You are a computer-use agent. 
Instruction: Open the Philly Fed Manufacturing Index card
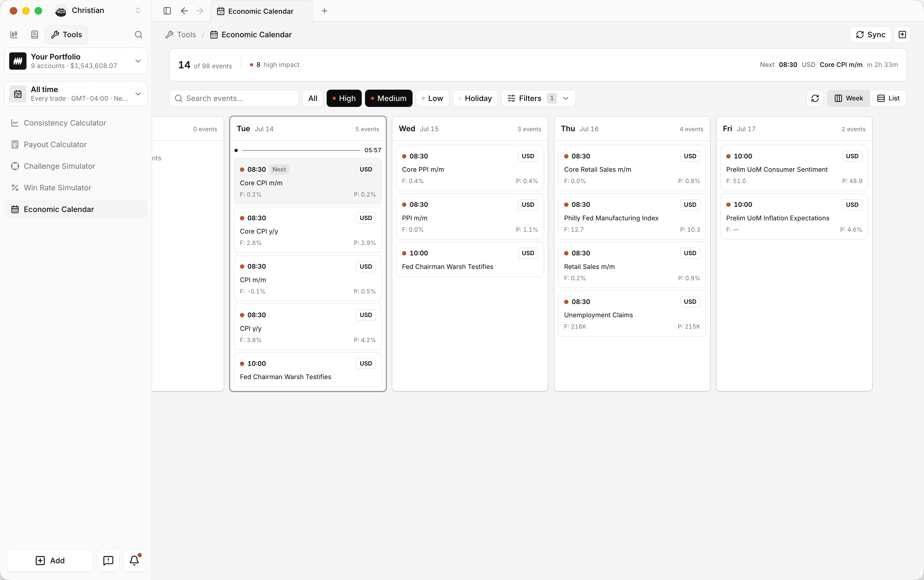[x=632, y=217]
